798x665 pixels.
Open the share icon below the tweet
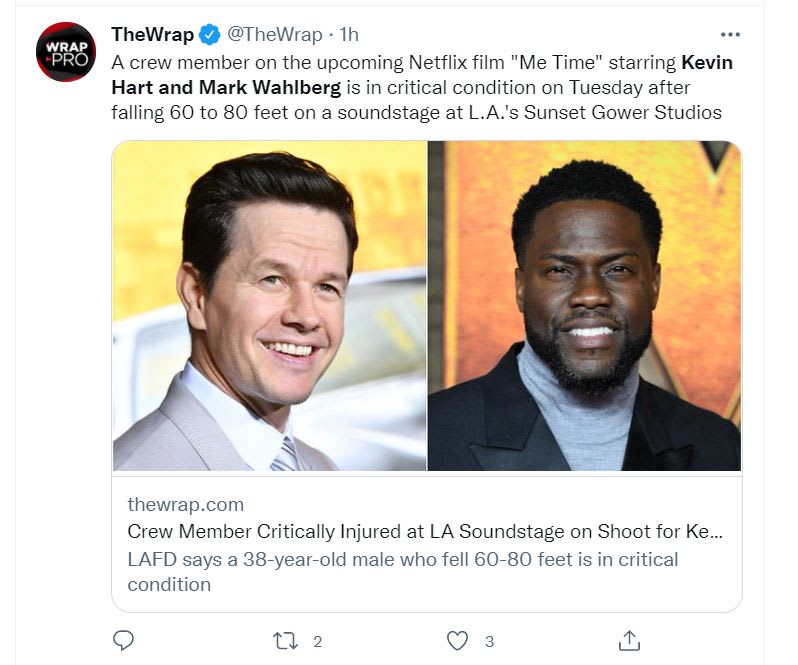628,640
